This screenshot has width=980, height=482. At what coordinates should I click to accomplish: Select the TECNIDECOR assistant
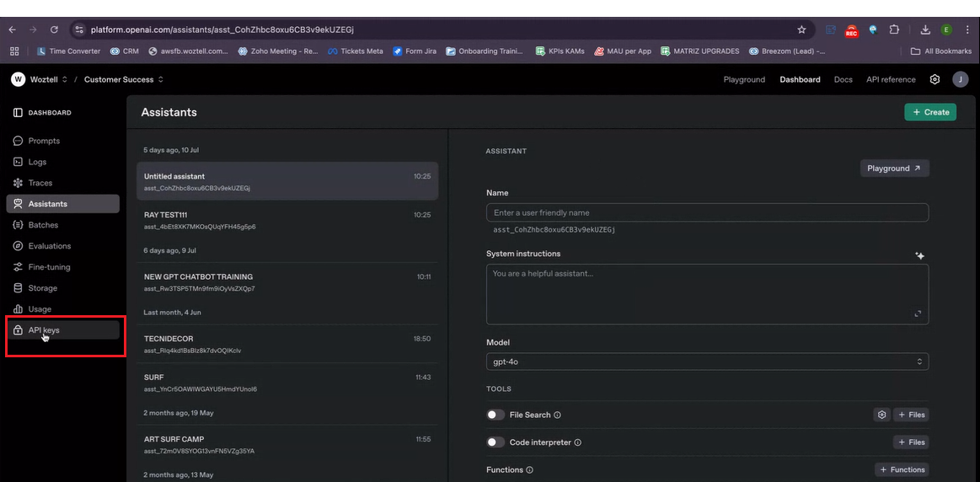click(287, 344)
